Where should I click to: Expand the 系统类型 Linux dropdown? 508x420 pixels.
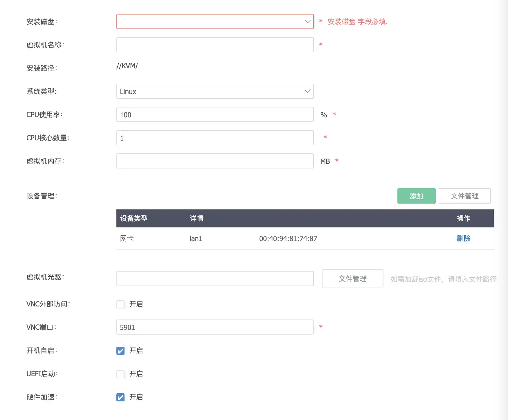(215, 91)
